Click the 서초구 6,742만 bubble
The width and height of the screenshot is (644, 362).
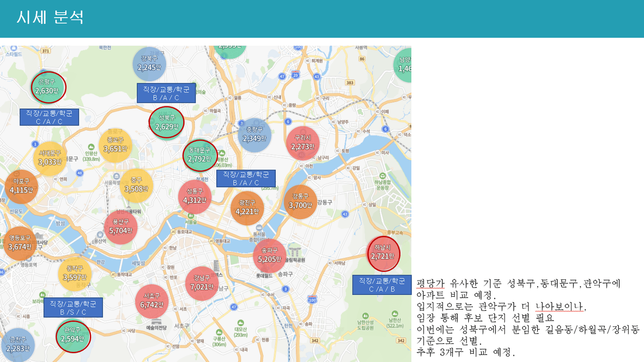152,301
